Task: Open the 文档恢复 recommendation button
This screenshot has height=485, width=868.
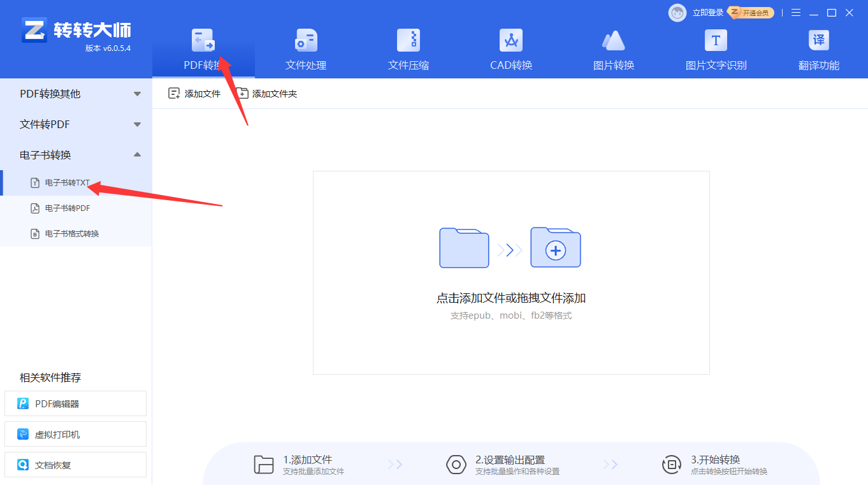Action: coord(75,465)
